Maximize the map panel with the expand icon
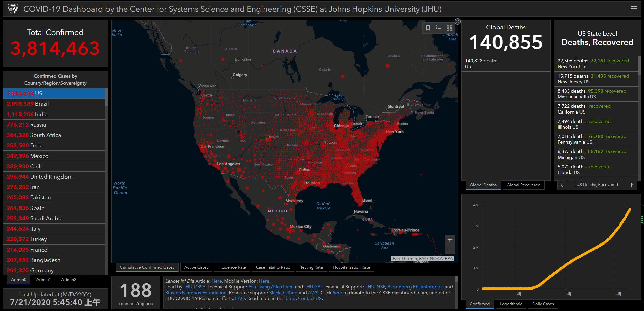644x311 pixels. (458, 21)
